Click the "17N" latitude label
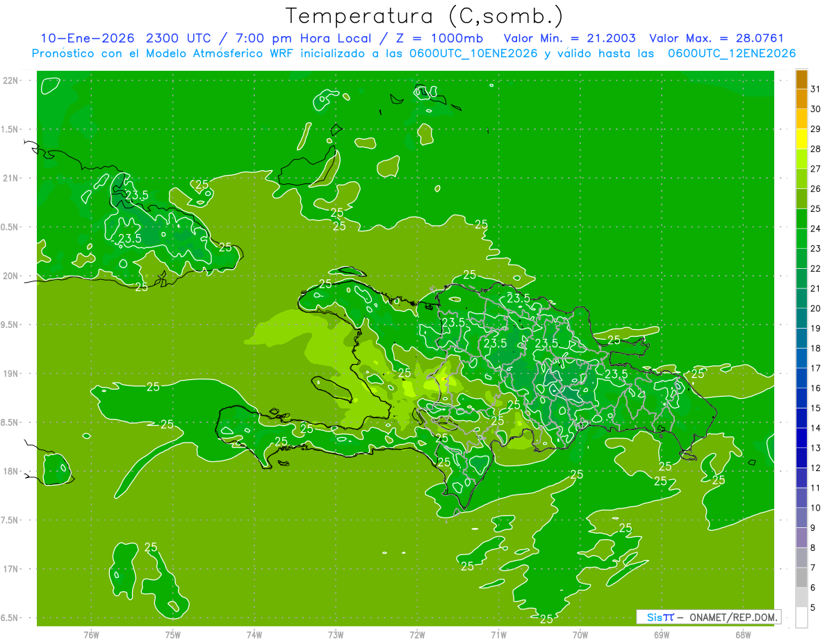Image resolution: width=834 pixels, height=644 pixels. (11, 569)
